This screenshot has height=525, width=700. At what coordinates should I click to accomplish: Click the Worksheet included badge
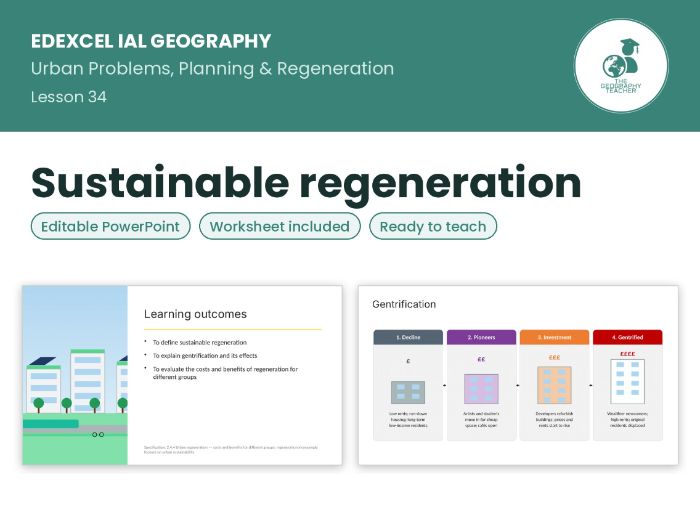tap(280, 226)
